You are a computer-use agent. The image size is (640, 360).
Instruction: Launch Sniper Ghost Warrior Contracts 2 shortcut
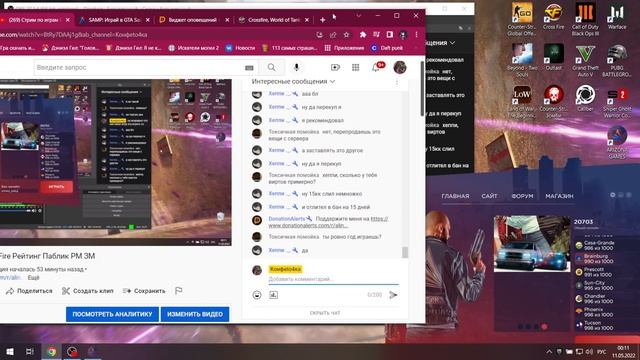(x=617, y=101)
